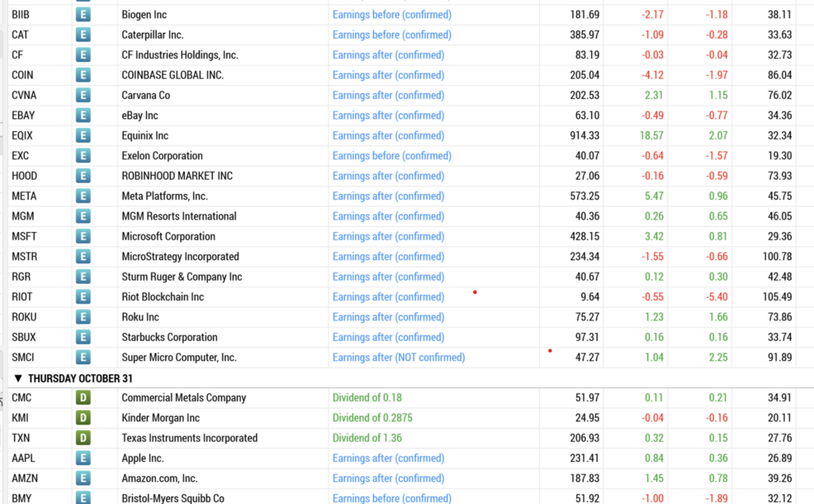The image size is (814, 504).
Task: Click the change value 18.57
Action: (652, 135)
